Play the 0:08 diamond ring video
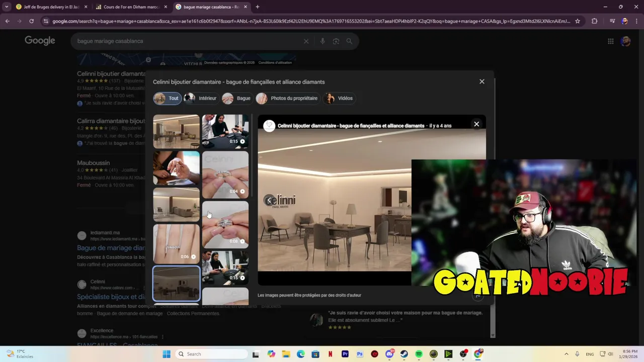This screenshot has width=644, height=362. pyautogui.click(x=225, y=224)
